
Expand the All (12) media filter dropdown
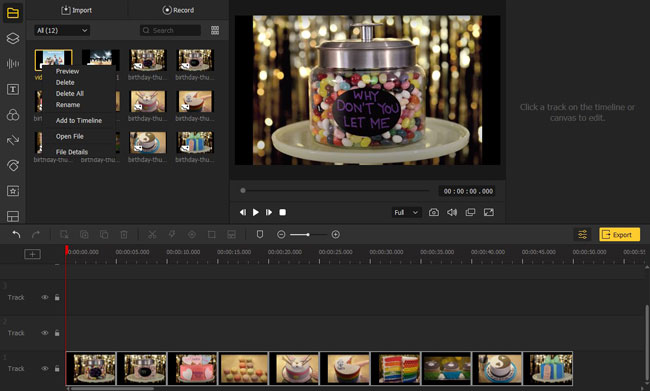click(x=62, y=30)
